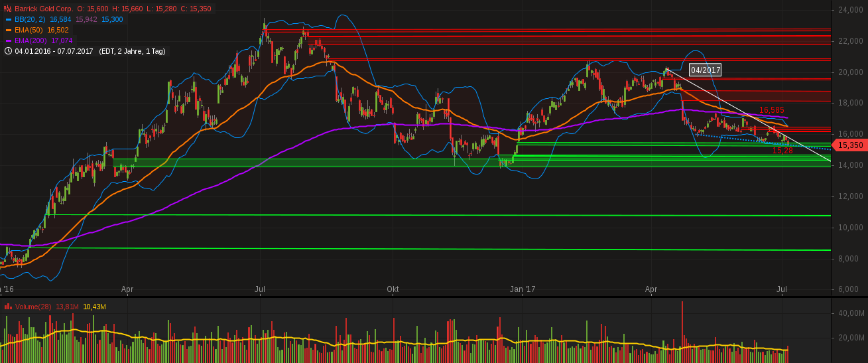Click the Apr label on the time axis near Jan '17
The width and height of the screenshot is (868, 363).
[x=651, y=289]
